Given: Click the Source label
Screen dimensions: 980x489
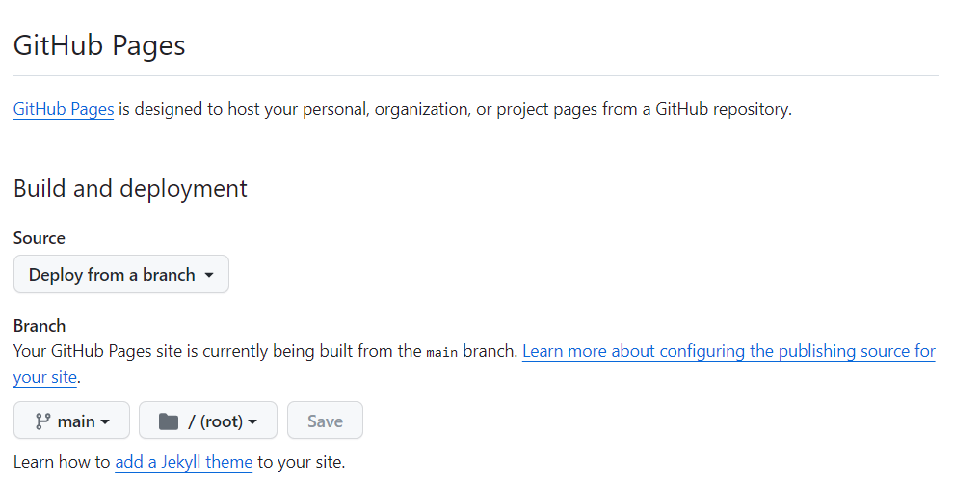Looking at the screenshot, I should pos(40,238).
